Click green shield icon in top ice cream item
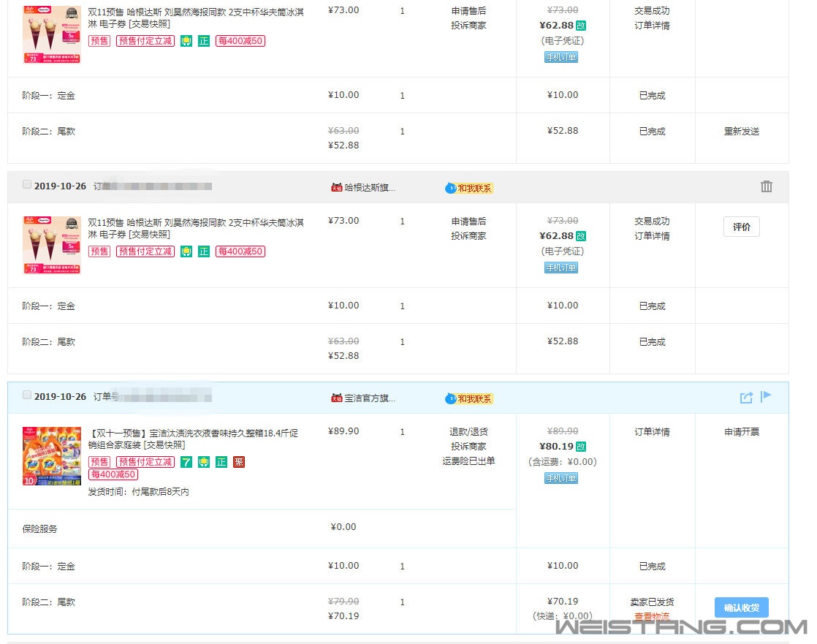The height and width of the screenshot is (644, 817). pyautogui.click(x=186, y=41)
